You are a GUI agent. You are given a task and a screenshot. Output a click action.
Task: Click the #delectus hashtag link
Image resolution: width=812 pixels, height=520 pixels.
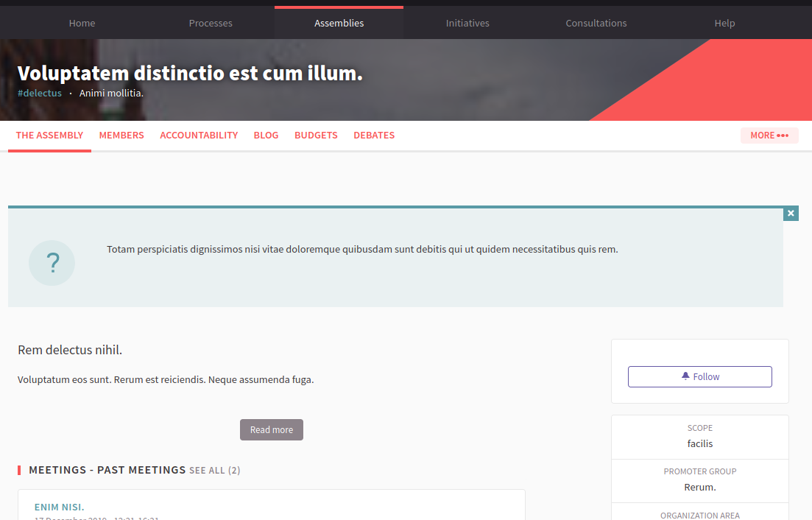tap(40, 94)
